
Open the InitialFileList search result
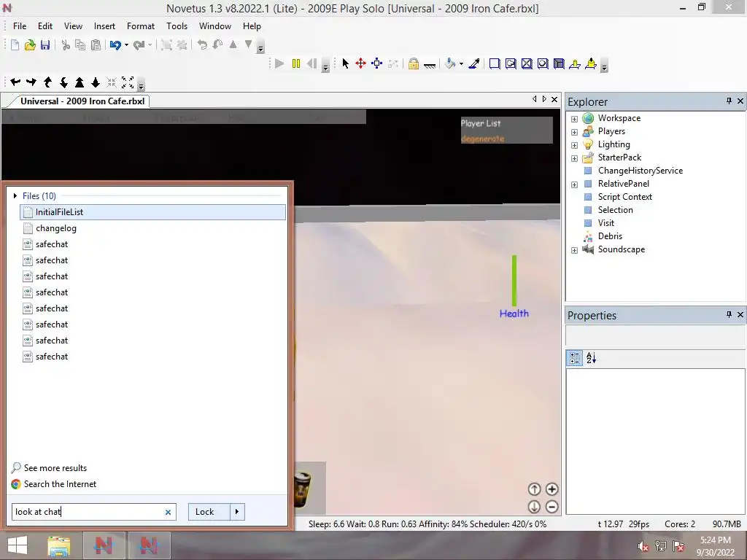(153, 212)
